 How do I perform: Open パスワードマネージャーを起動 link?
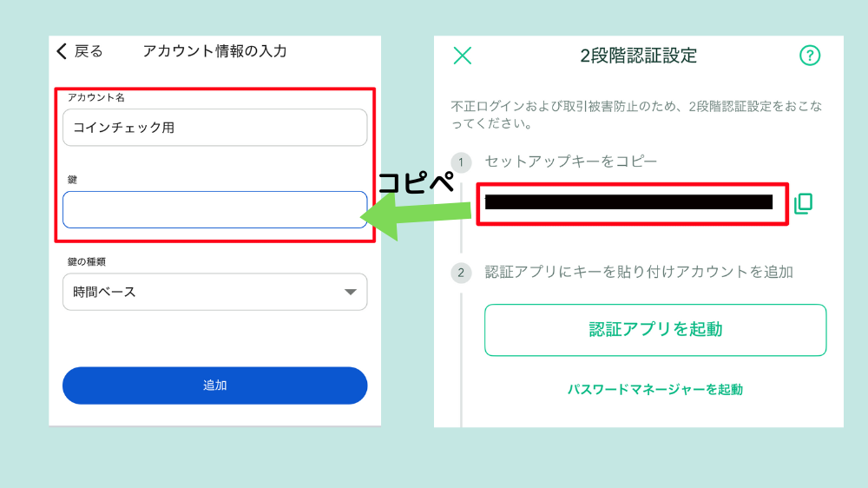point(654,389)
